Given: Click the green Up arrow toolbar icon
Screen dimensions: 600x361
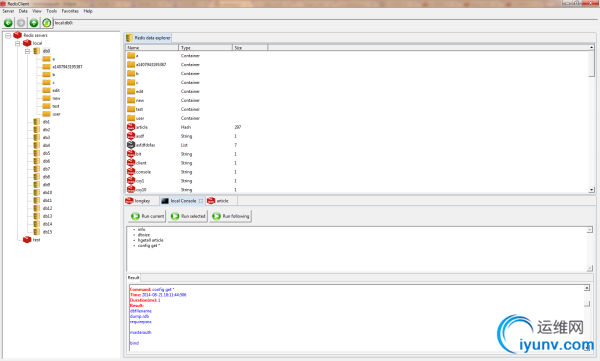Looking at the screenshot, I should [x=34, y=23].
